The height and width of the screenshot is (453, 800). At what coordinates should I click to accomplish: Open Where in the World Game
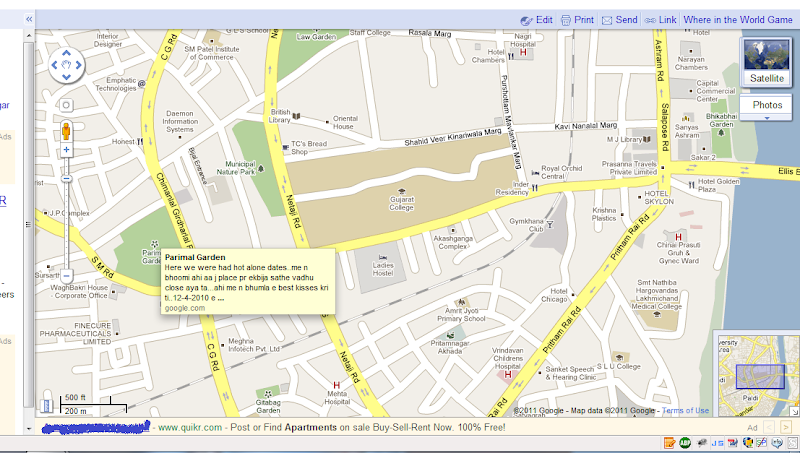tap(738, 20)
